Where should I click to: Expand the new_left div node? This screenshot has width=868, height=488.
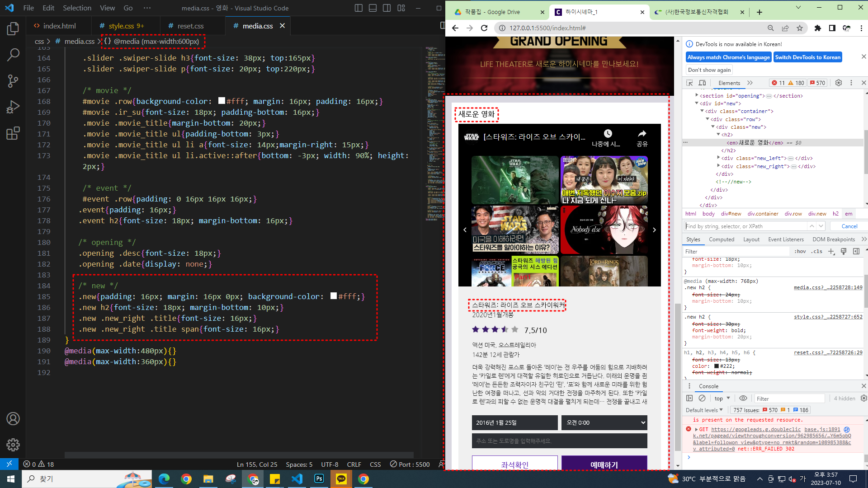coord(718,158)
